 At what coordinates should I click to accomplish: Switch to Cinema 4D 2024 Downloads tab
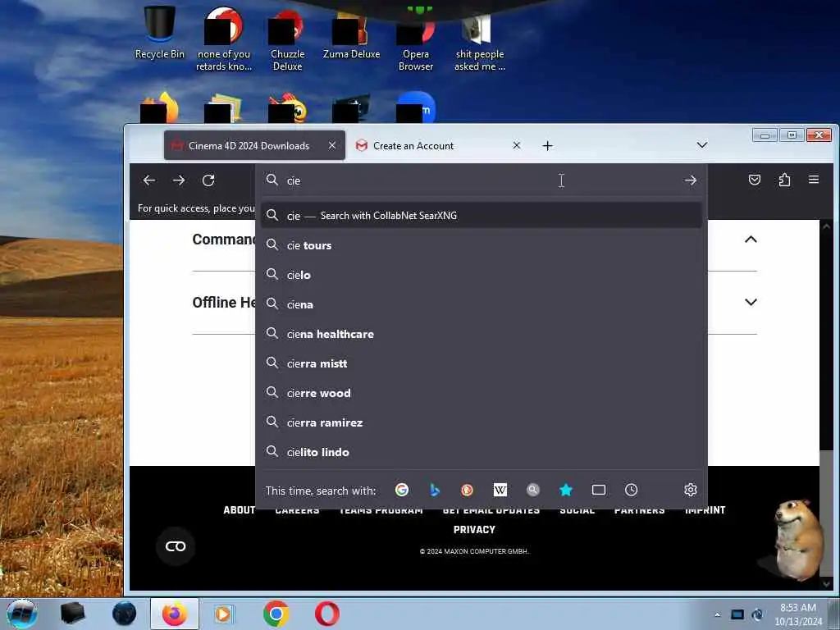tap(254, 146)
